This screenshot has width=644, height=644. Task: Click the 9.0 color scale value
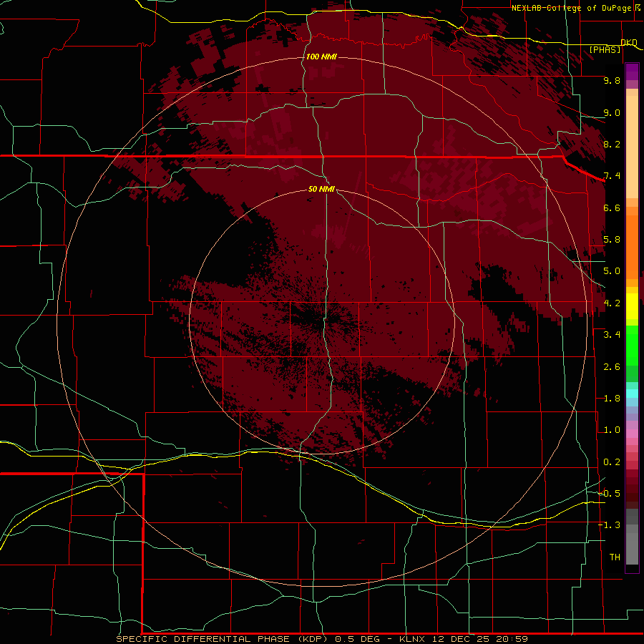[x=612, y=112]
